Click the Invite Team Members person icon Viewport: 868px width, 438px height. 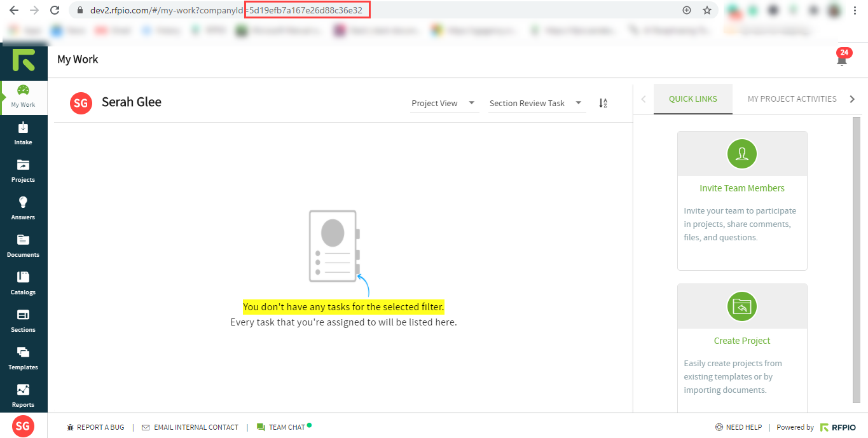(742, 153)
